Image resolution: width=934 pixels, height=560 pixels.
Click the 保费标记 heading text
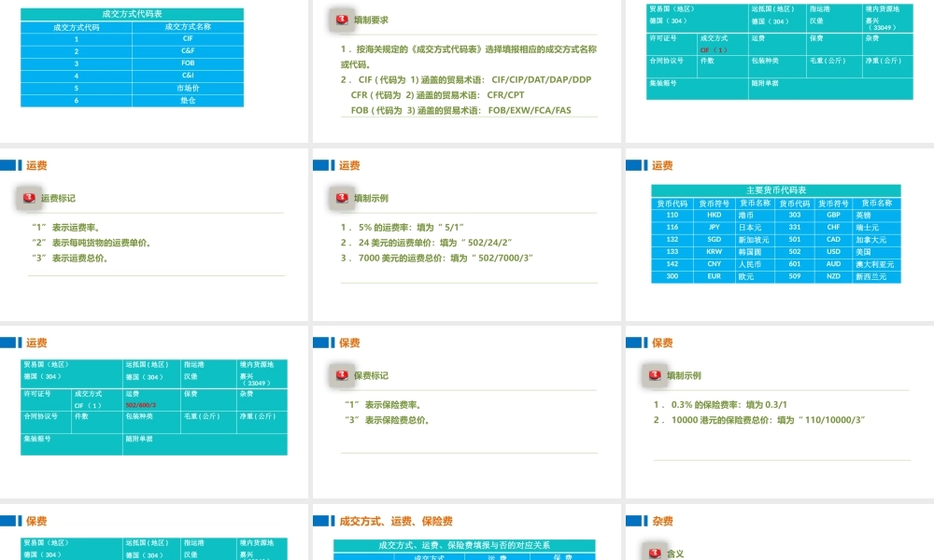point(371,375)
